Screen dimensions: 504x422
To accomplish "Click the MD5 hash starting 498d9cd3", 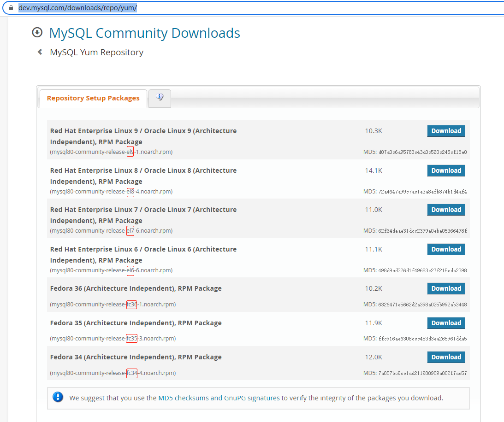I will pyautogui.click(x=423, y=270).
